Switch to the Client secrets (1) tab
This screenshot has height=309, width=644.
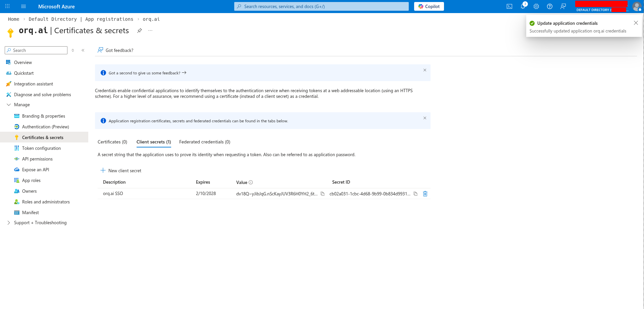click(154, 142)
